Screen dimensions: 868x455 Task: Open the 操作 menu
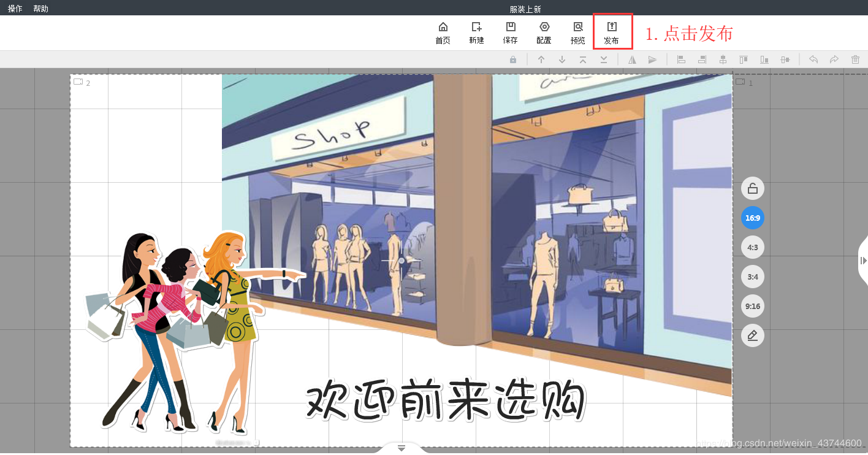[15, 9]
